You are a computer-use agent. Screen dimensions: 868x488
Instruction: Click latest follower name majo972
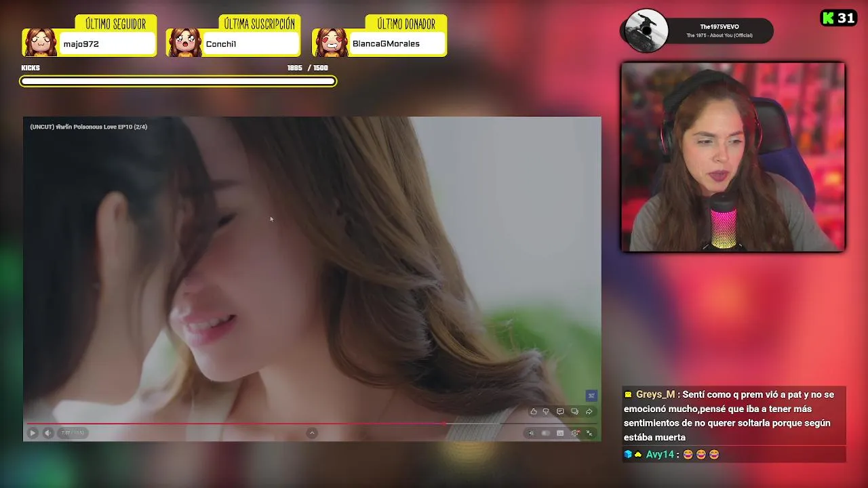[x=81, y=44]
